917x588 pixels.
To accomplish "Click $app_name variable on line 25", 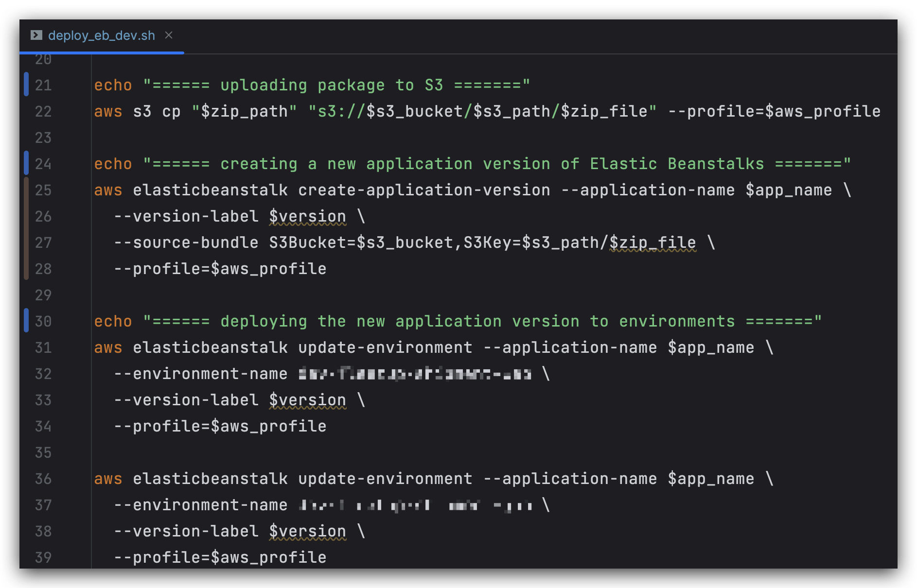I will point(789,190).
